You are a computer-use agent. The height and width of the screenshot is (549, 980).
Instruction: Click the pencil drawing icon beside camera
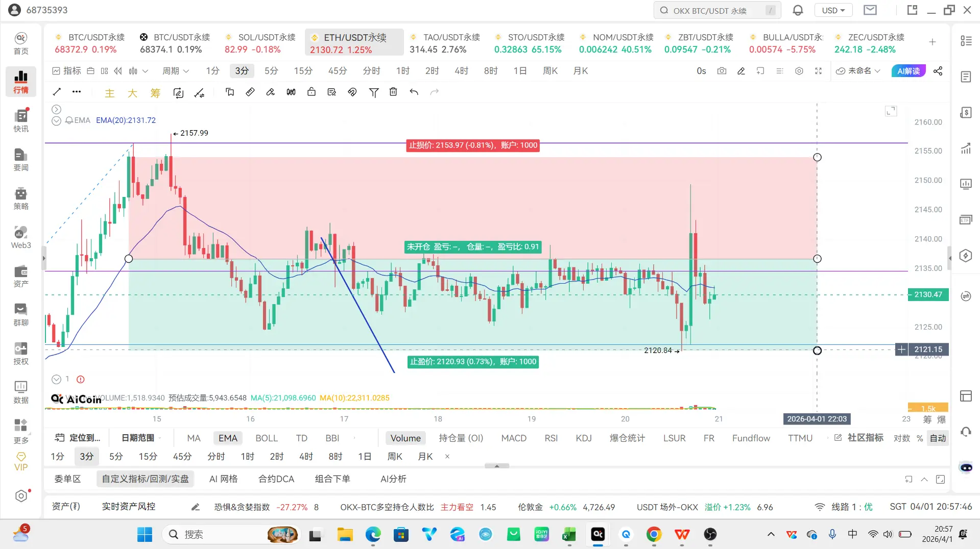[x=741, y=71]
